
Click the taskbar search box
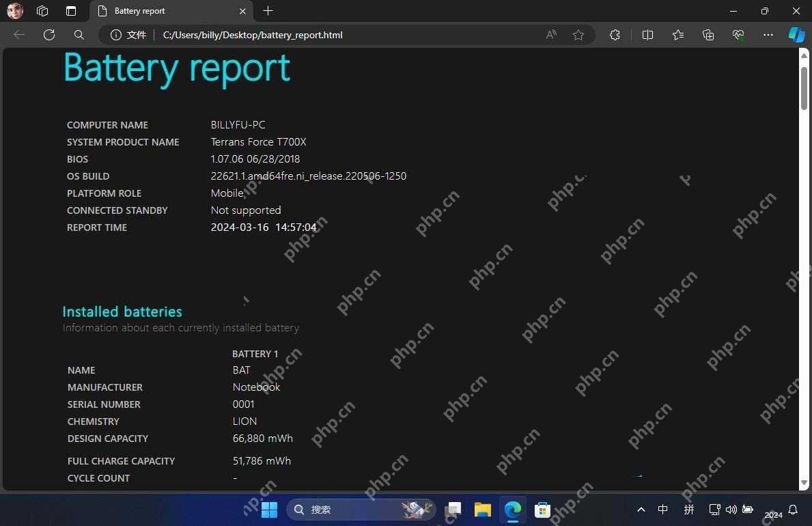point(361,510)
